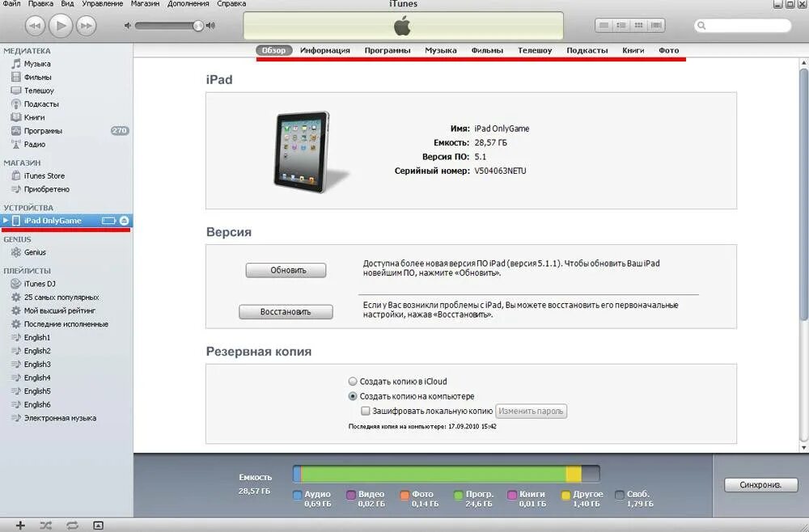Open Телешоу in the library sidebar
This screenshot has height=532, width=809.
click(39, 91)
